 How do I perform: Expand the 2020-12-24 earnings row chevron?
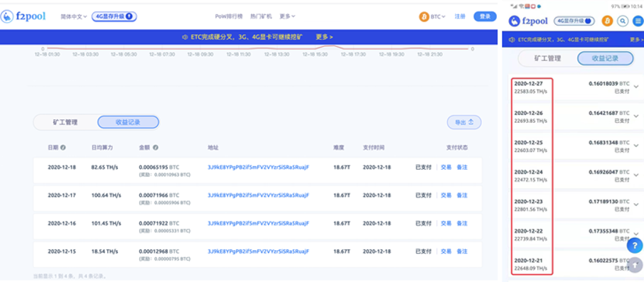tap(636, 175)
